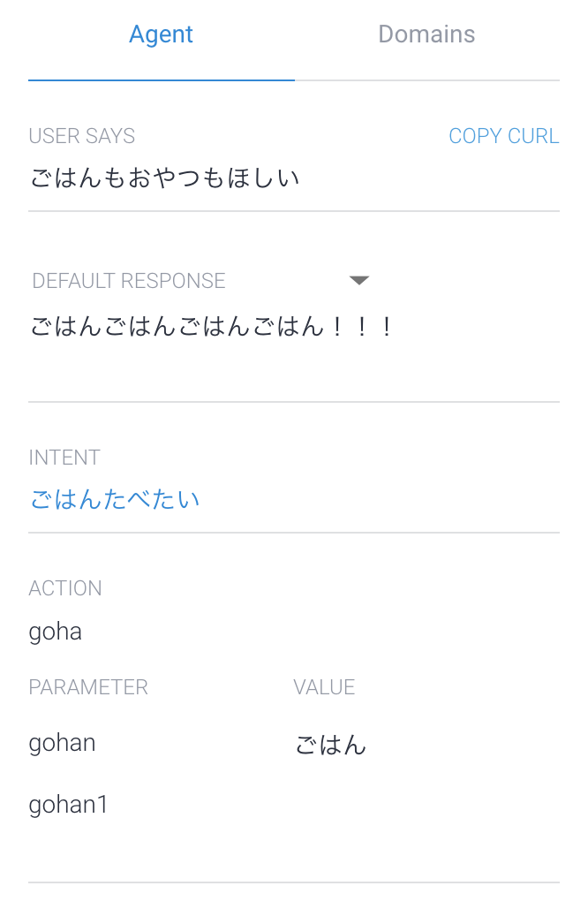This screenshot has height=901, width=588.
Task: Click the ごはん parameter value
Action: click(x=331, y=745)
